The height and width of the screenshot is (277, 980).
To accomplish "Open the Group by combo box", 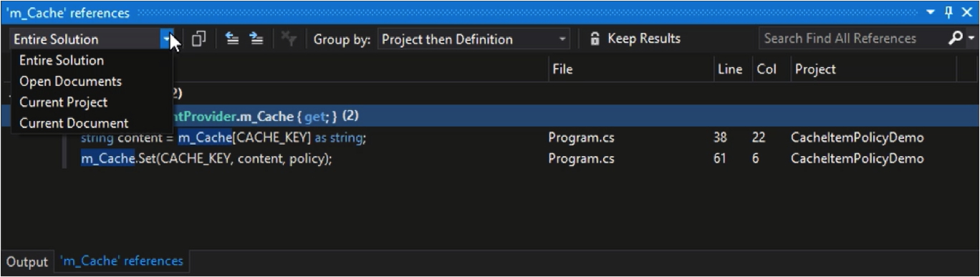I will pyautogui.click(x=474, y=39).
